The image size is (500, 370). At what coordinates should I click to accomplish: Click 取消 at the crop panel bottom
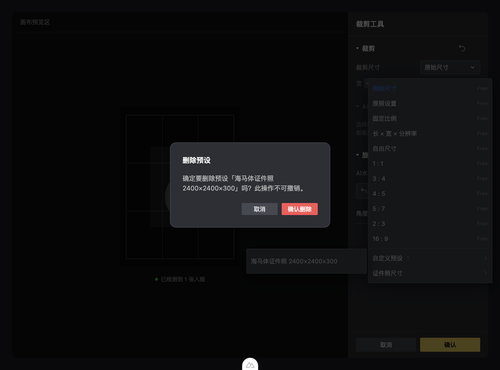[386, 345]
